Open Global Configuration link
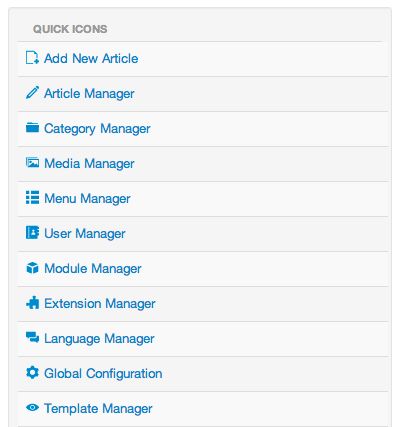The height and width of the screenshot is (427, 400). [x=103, y=374]
